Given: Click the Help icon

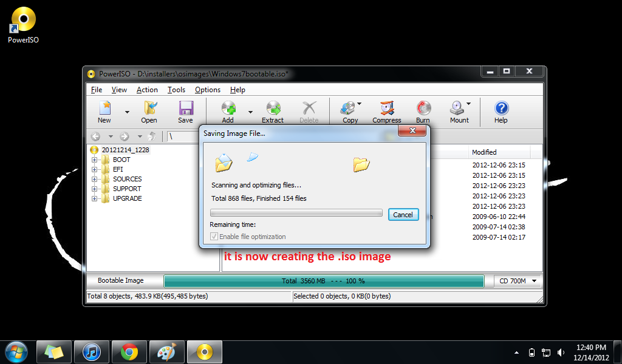Looking at the screenshot, I should click(x=501, y=112).
